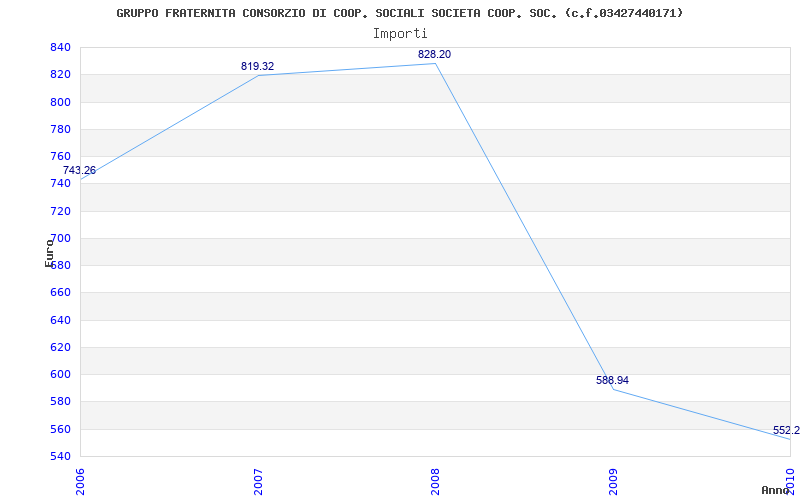
Task: Click the 700 y-axis value
Action: click(x=60, y=238)
